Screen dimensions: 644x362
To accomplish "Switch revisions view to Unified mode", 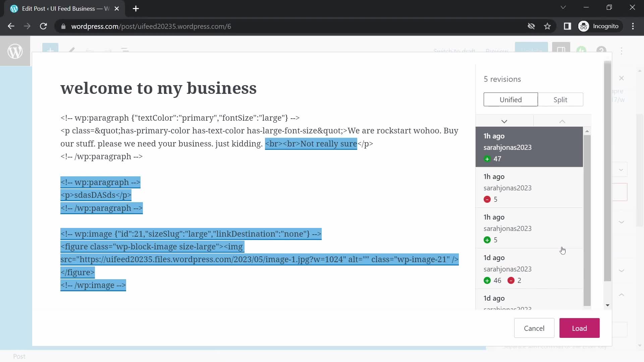I will (510, 99).
